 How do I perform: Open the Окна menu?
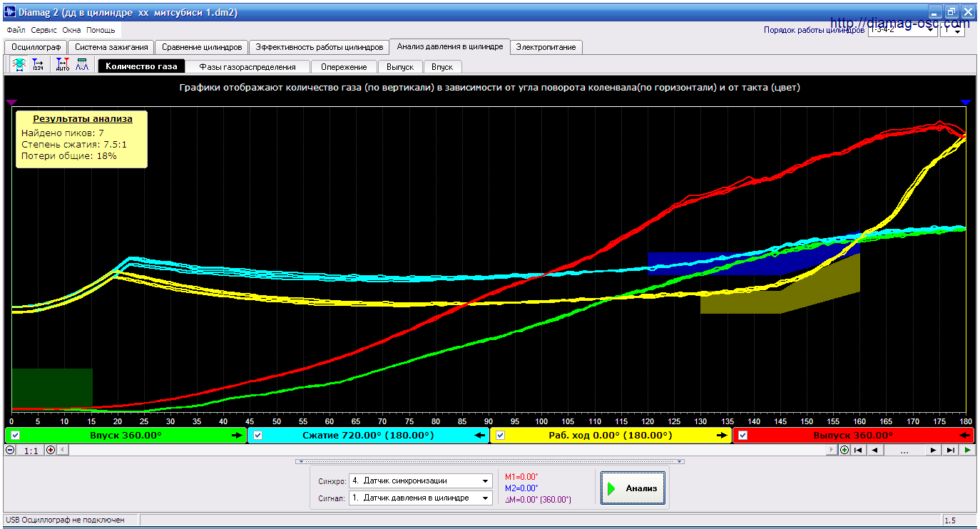click(71, 31)
